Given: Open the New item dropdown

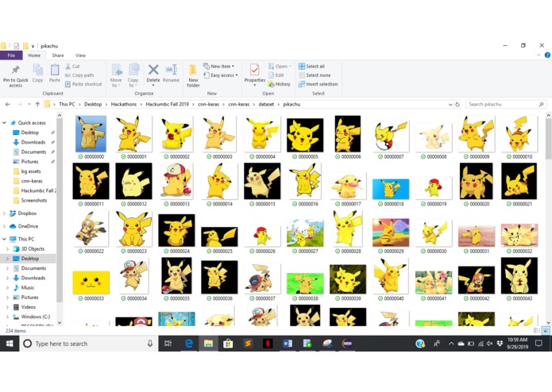Looking at the screenshot, I should pos(219,66).
